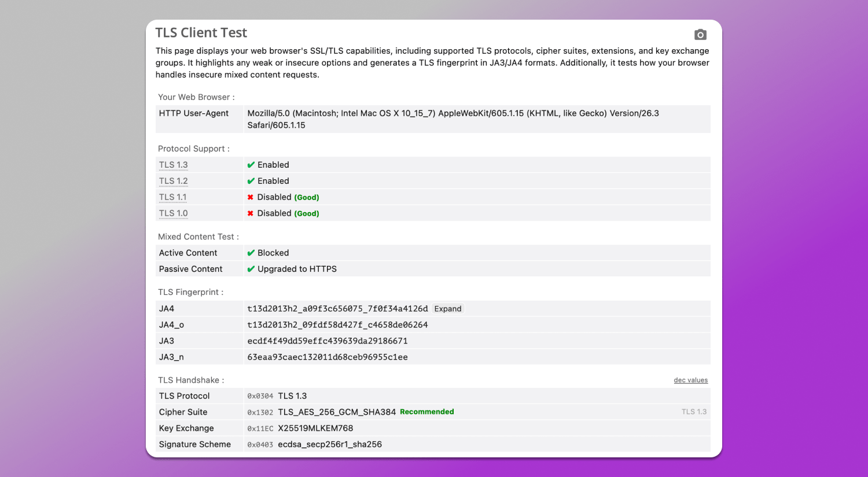The image size is (868, 477).
Task: Click the red X beside TLS 1.1
Action: point(251,197)
